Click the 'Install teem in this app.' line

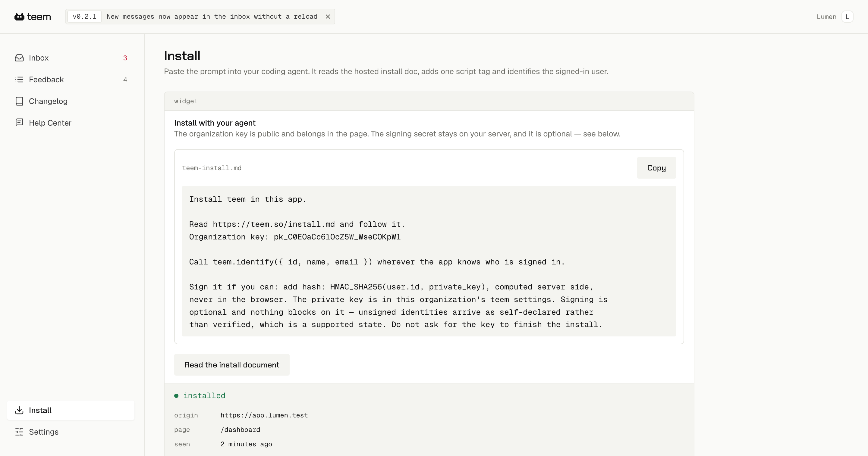(248, 199)
